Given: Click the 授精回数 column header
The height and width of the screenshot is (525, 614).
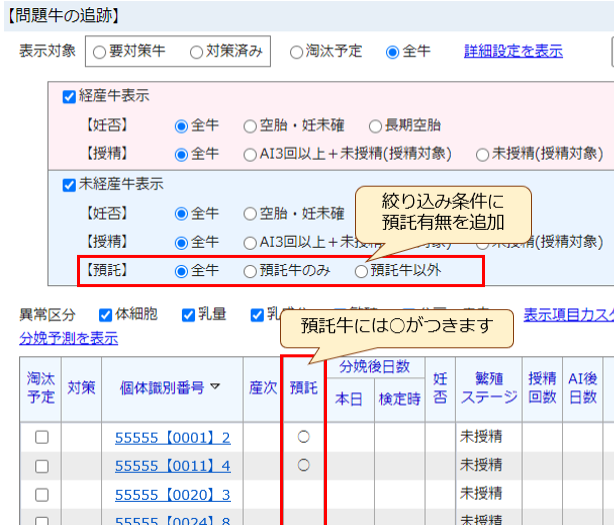Looking at the screenshot, I should (x=542, y=388).
